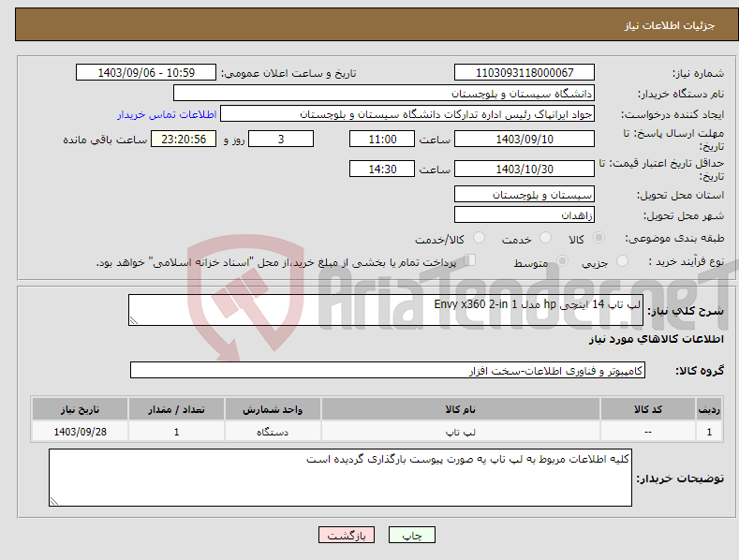Viewport: 739px width, 560px height.
Task: Click the response deadline time 11:00
Action: pyautogui.click(x=382, y=139)
